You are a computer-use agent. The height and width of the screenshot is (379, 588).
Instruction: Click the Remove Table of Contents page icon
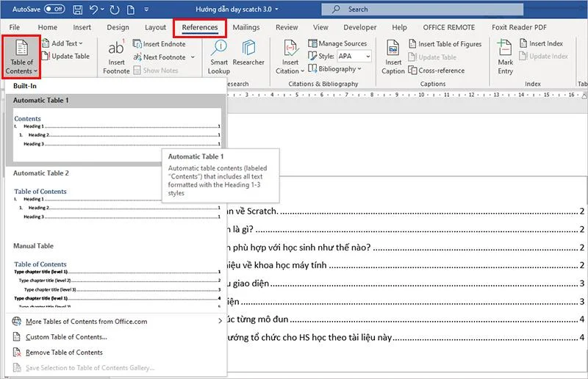coord(16,353)
